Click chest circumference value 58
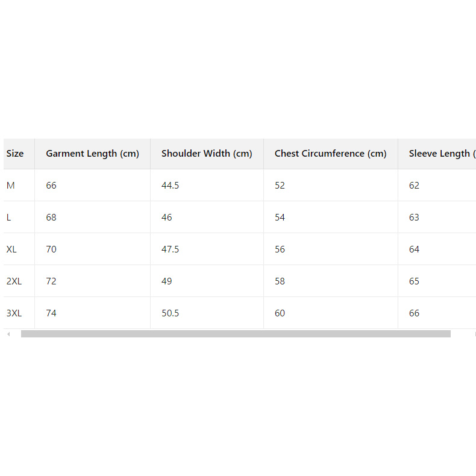The height and width of the screenshot is (476, 476). tap(280, 281)
